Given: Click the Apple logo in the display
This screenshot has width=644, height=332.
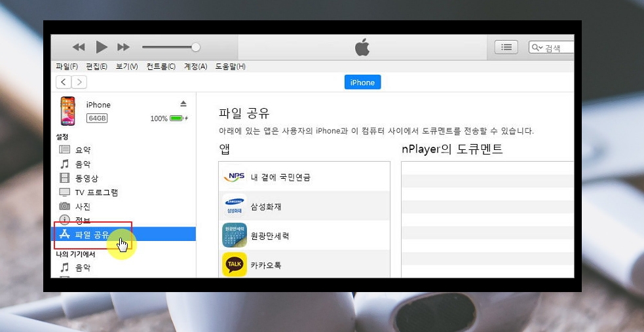Looking at the screenshot, I should (362, 47).
